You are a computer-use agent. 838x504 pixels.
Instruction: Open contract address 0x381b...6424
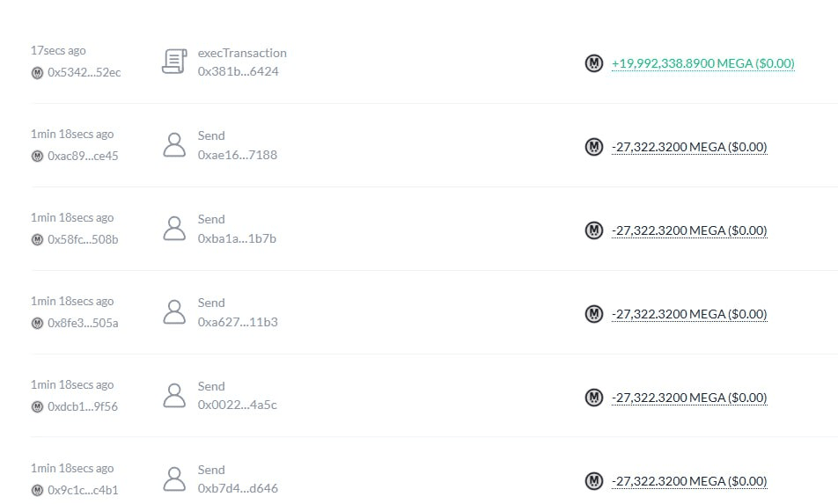pos(238,71)
